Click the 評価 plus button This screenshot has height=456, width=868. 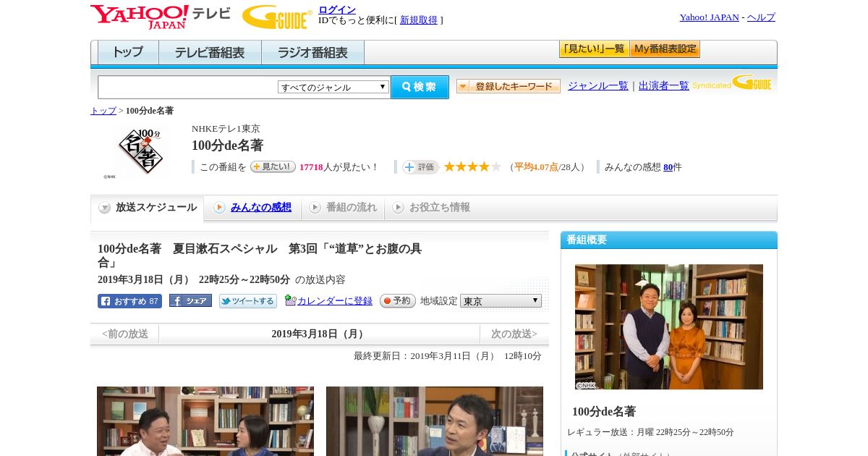tap(421, 167)
